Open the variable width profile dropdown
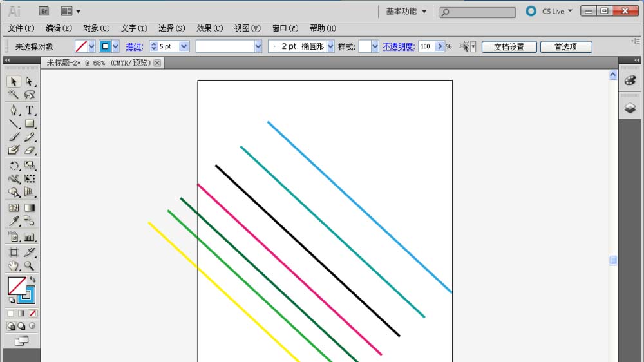This screenshot has width=644, height=362. click(x=258, y=46)
